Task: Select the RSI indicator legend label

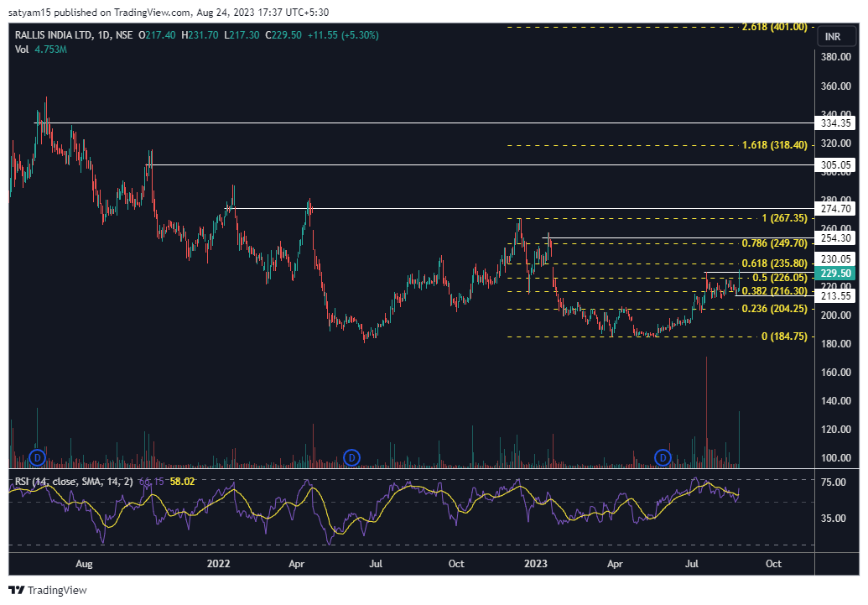Action: click(74, 482)
